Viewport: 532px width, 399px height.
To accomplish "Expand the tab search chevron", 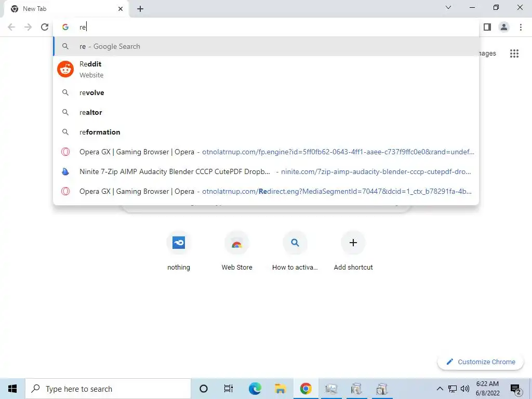I will pyautogui.click(x=448, y=7).
